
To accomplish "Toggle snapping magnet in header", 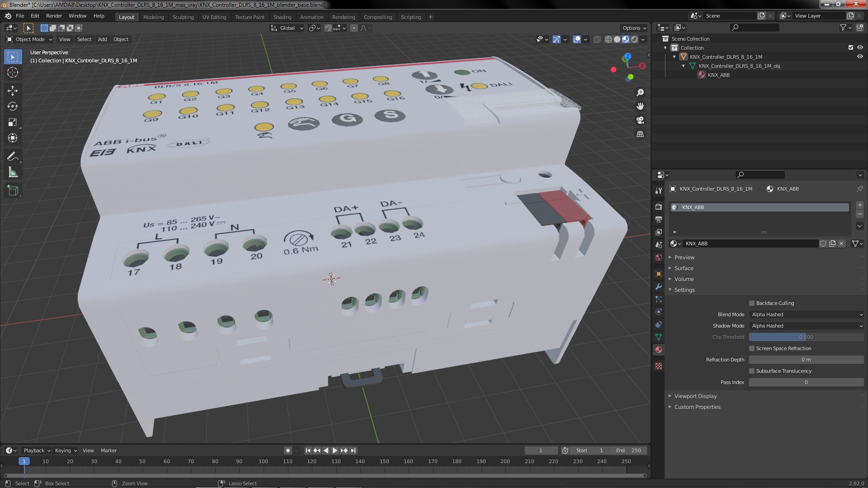I will click(x=328, y=28).
